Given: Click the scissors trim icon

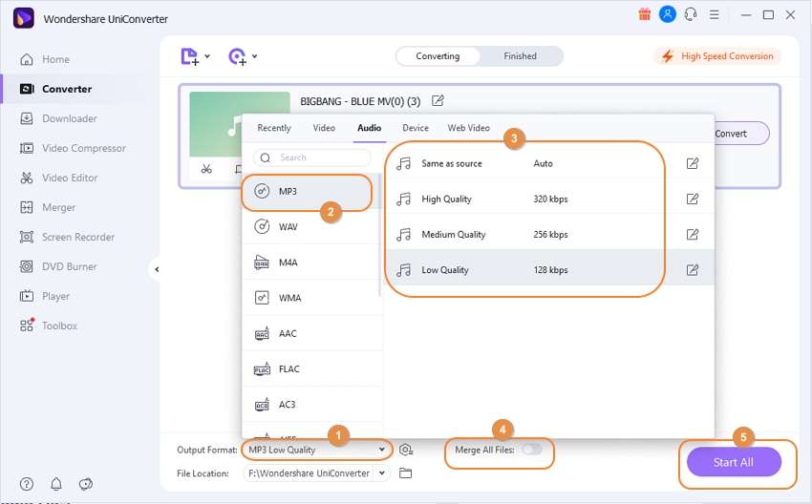Looking at the screenshot, I should click(x=206, y=169).
